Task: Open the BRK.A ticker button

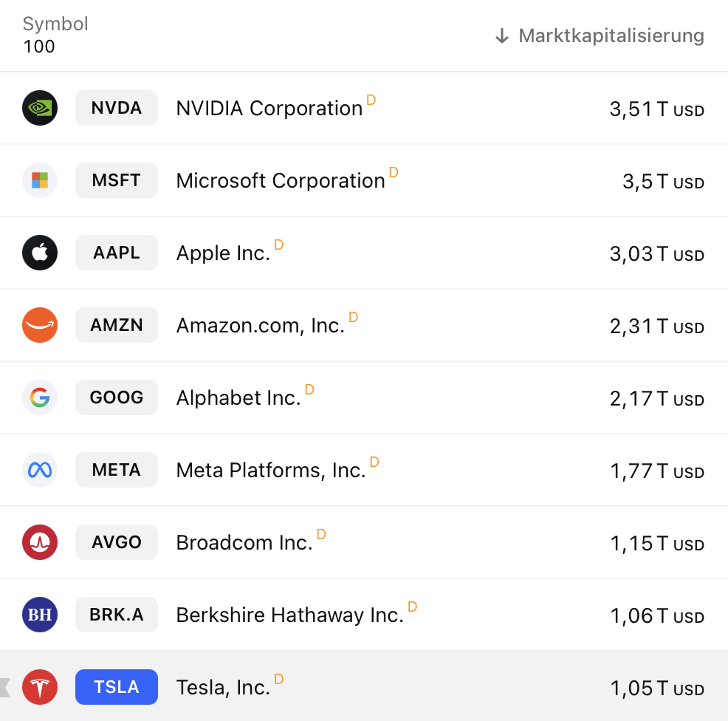Action: click(117, 615)
